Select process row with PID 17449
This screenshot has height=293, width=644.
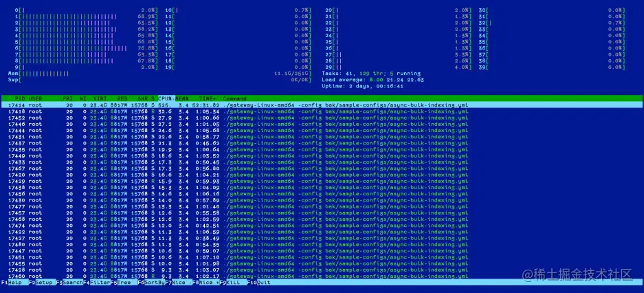coord(322,155)
